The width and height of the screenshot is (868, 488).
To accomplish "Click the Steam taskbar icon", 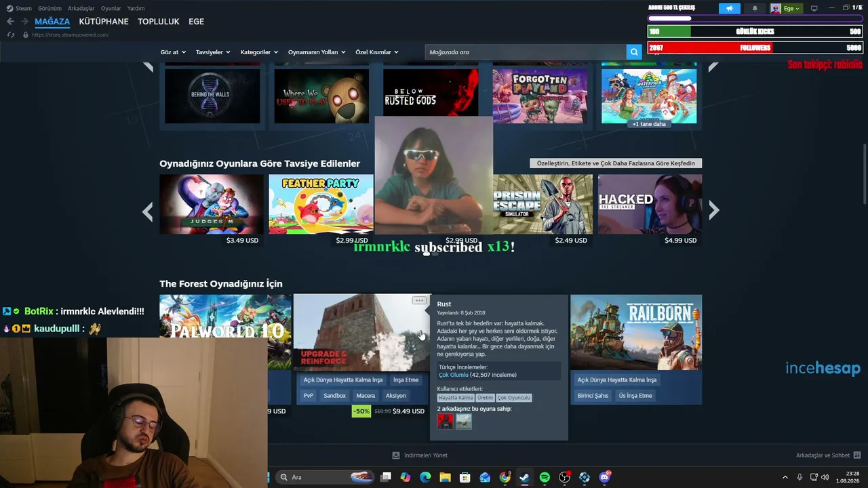I will click(x=525, y=477).
